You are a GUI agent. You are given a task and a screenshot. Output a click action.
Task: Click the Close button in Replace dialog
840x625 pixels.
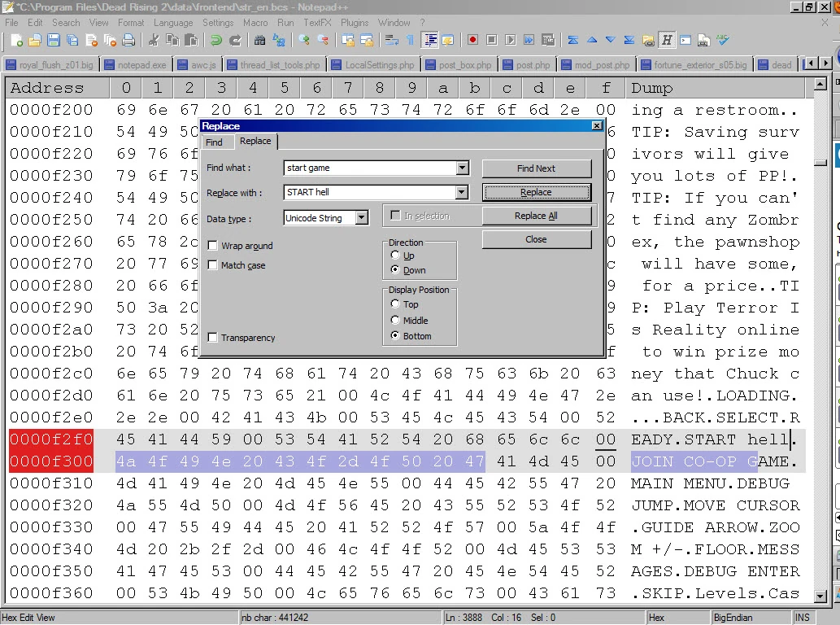click(x=536, y=239)
